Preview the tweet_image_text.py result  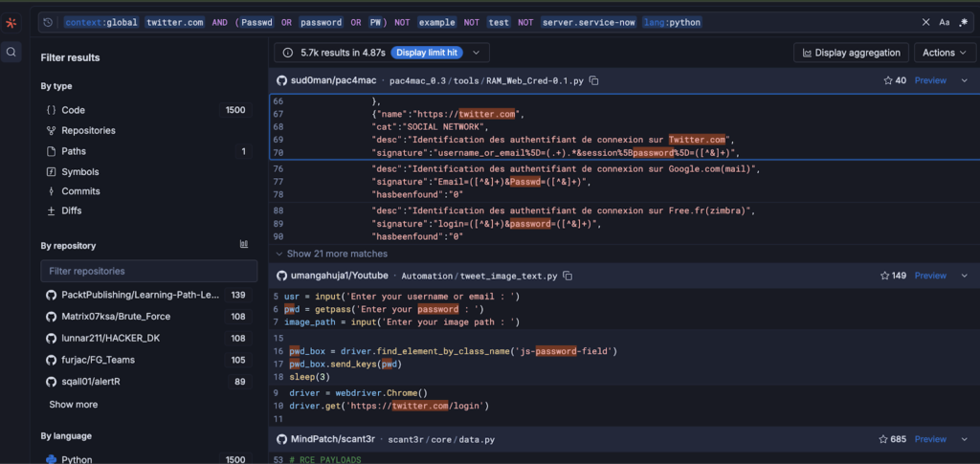pos(930,276)
